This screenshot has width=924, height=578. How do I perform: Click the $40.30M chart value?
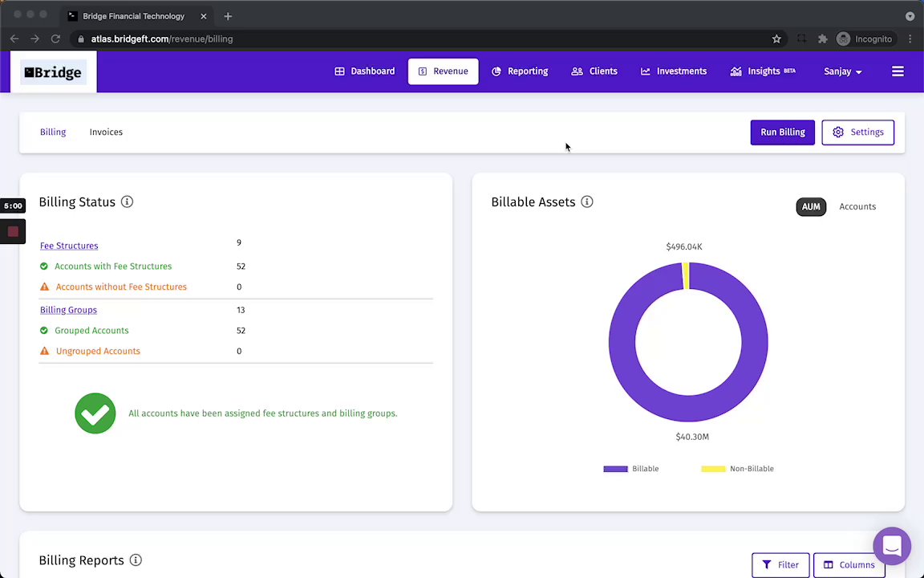click(692, 437)
